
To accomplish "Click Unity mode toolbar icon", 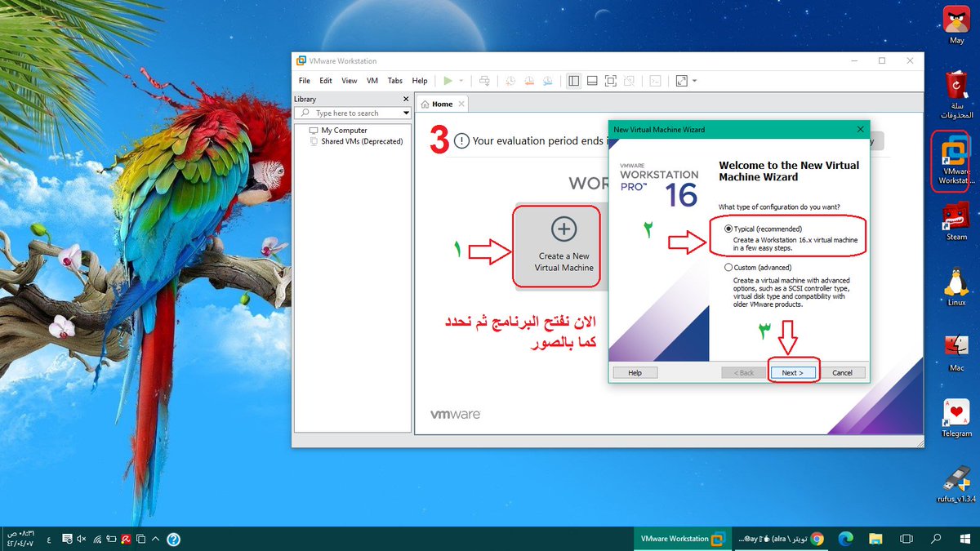I will (630, 81).
